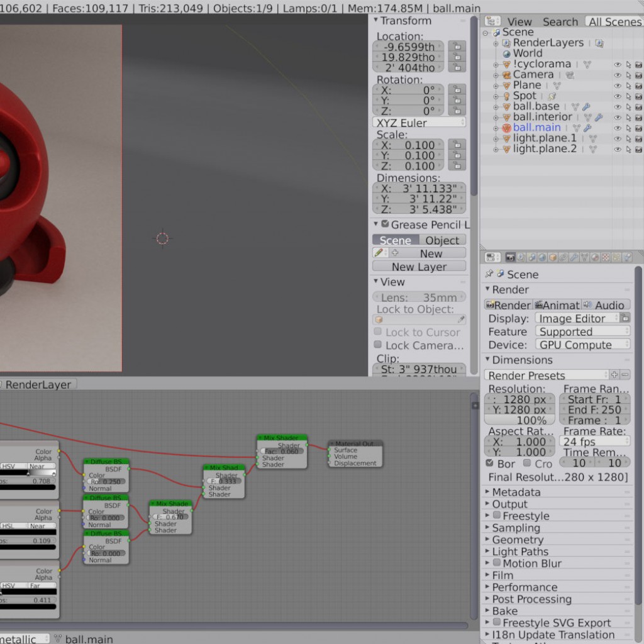Click the lock icon for Rotation X
The width and height of the screenshot is (644, 644).
[457, 90]
